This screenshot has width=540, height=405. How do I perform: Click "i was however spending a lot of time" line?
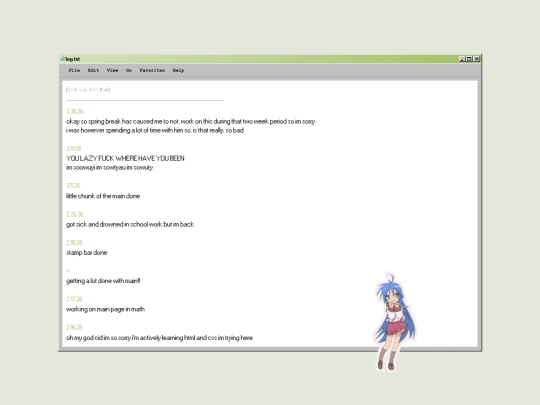click(x=155, y=131)
